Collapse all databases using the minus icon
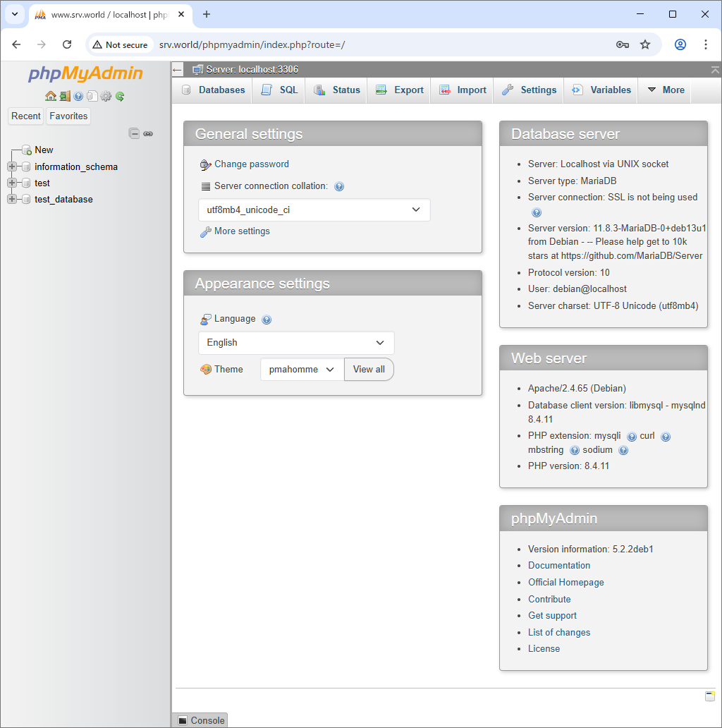Image resolution: width=722 pixels, height=728 pixels. [134, 133]
